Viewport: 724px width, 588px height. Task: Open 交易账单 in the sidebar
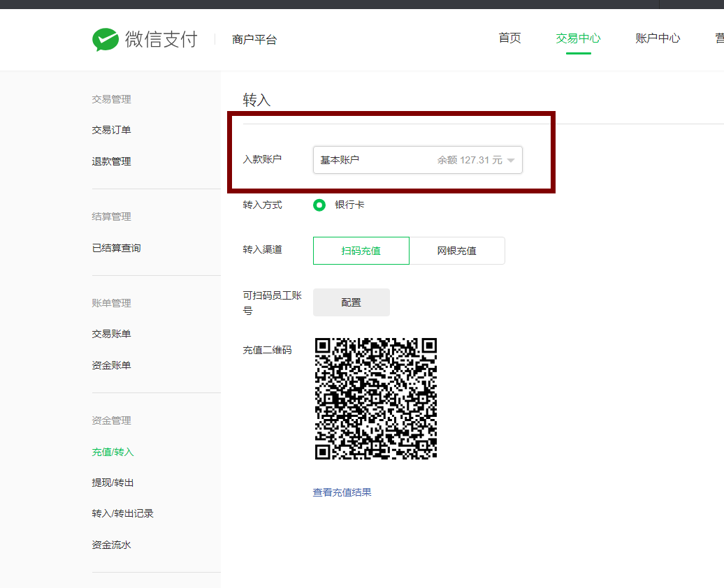[111, 334]
